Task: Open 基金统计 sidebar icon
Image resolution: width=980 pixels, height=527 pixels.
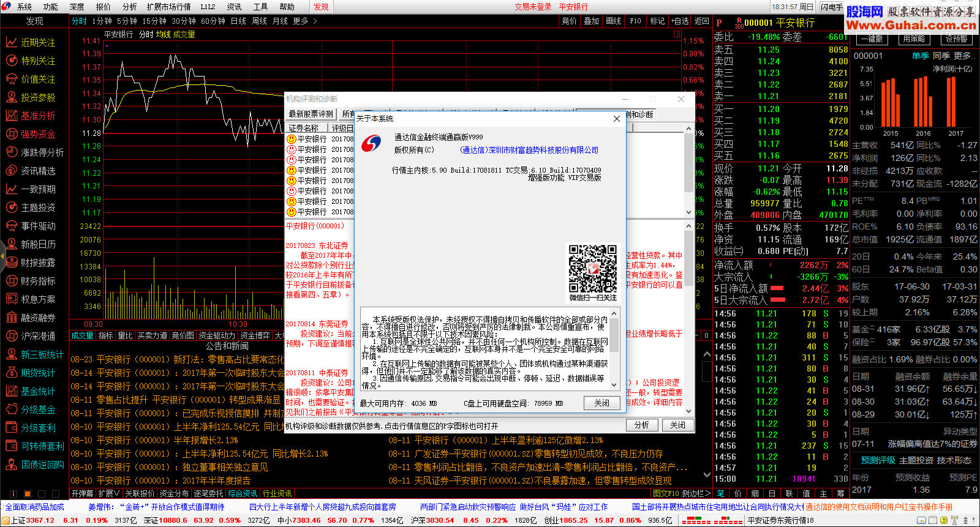Action: point(11,391)
